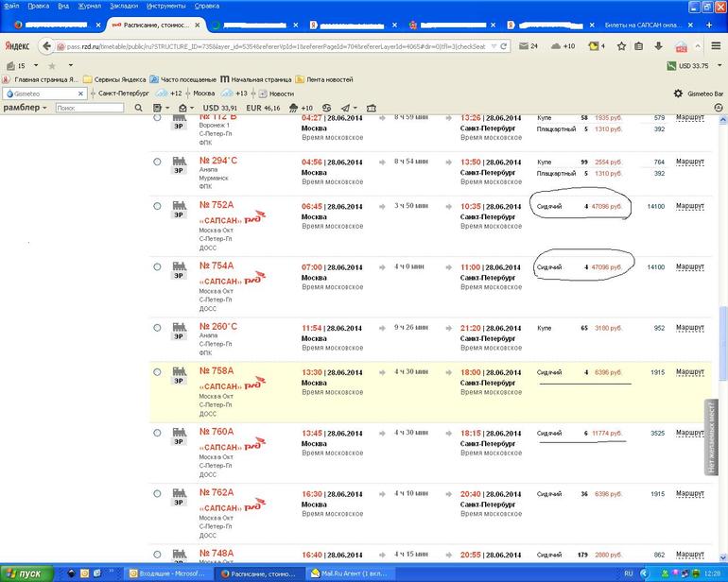Image resolution: width=728 pixels, height=582 pixels.
Task: Select the radio button for train № 752A
Action: click(157, 206)
